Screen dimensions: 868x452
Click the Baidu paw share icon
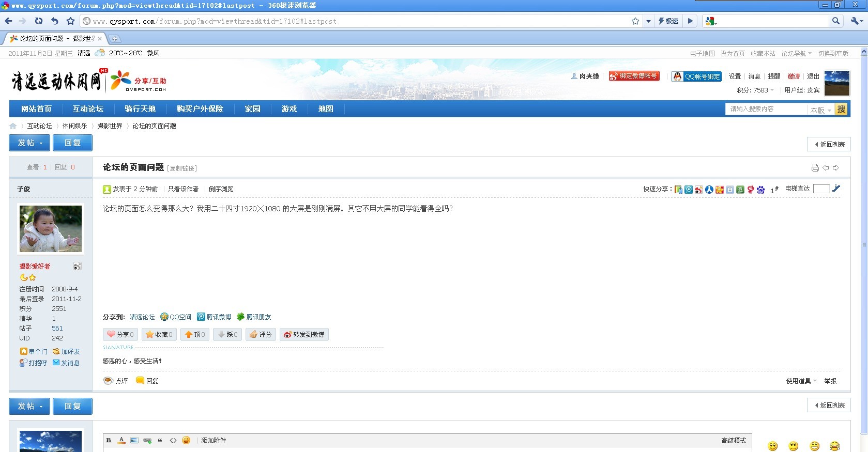pyautogui.click(x=760, y=190)
